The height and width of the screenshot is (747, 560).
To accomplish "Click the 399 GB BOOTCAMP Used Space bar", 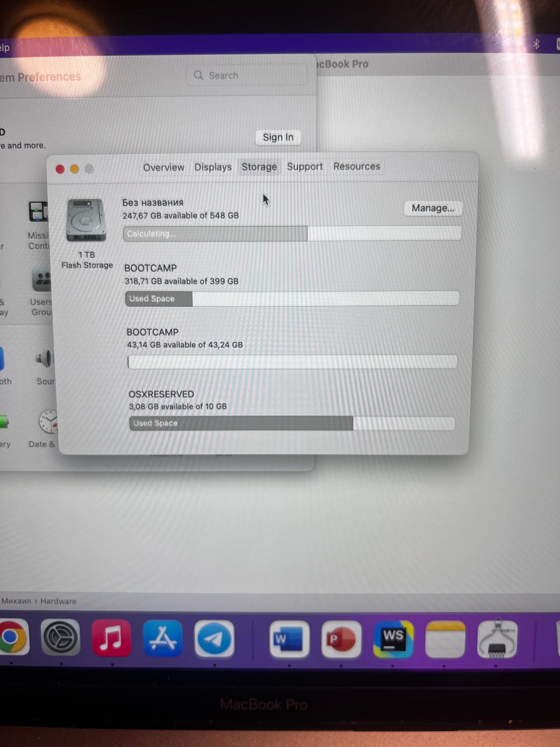I will 292,298.
